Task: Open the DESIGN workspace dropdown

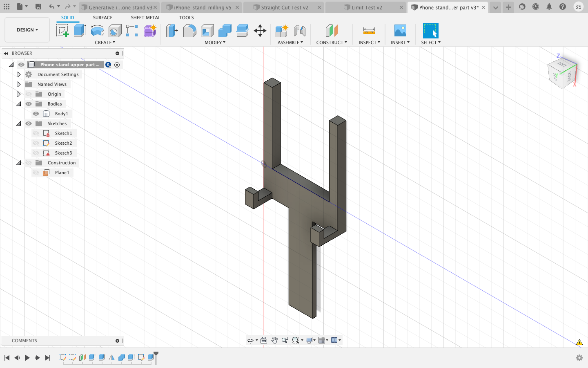Action: point(27,29)
